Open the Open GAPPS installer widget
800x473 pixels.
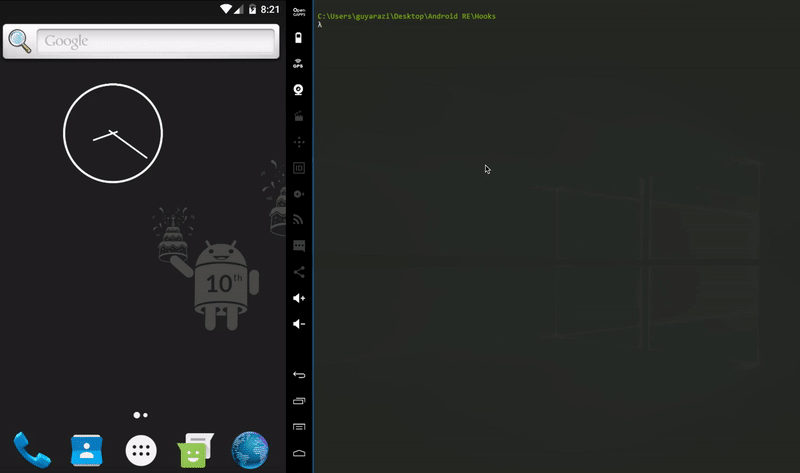(x=299, y=12)
